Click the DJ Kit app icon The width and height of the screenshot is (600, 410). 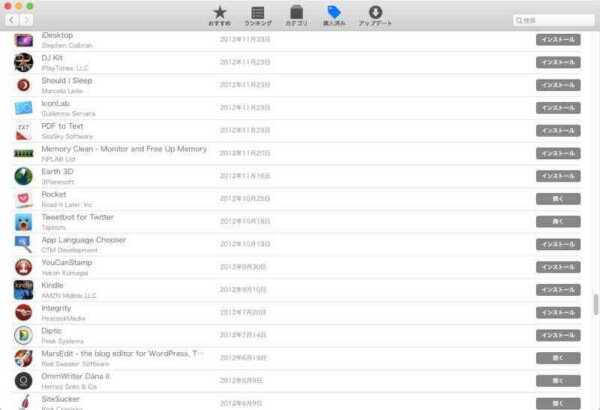click(x=23, y=62)
